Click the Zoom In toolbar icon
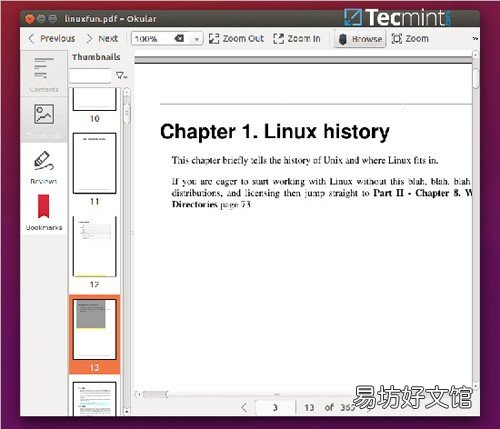 click(297, 39)
